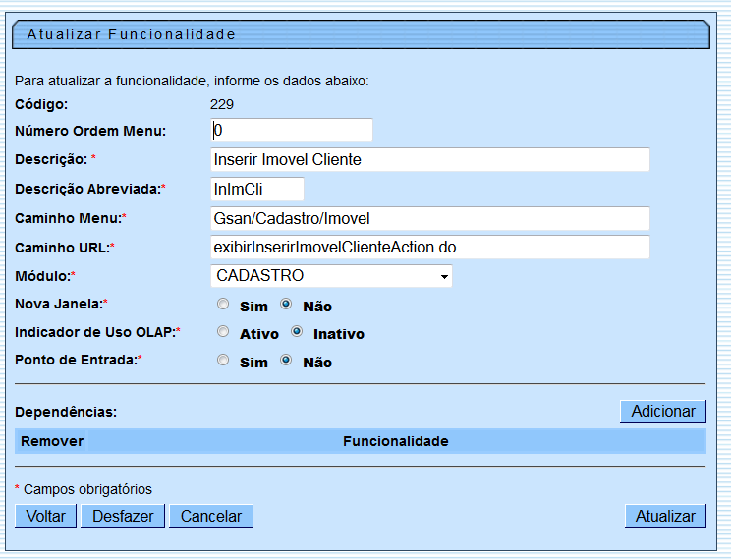This screenshot has height=560, width=731.
Task: Select Sim for Nova Janela
Action: tap(223, 305)
